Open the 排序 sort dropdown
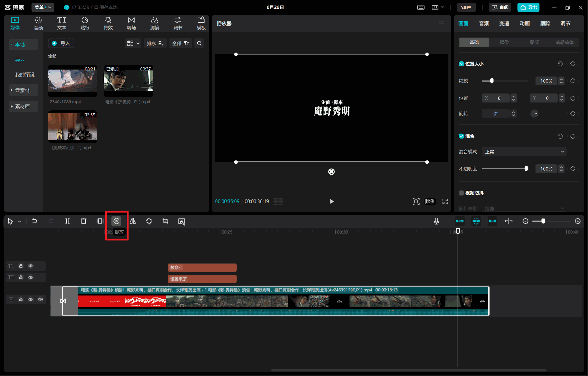 pyautogui.click(x=155, y=44)
